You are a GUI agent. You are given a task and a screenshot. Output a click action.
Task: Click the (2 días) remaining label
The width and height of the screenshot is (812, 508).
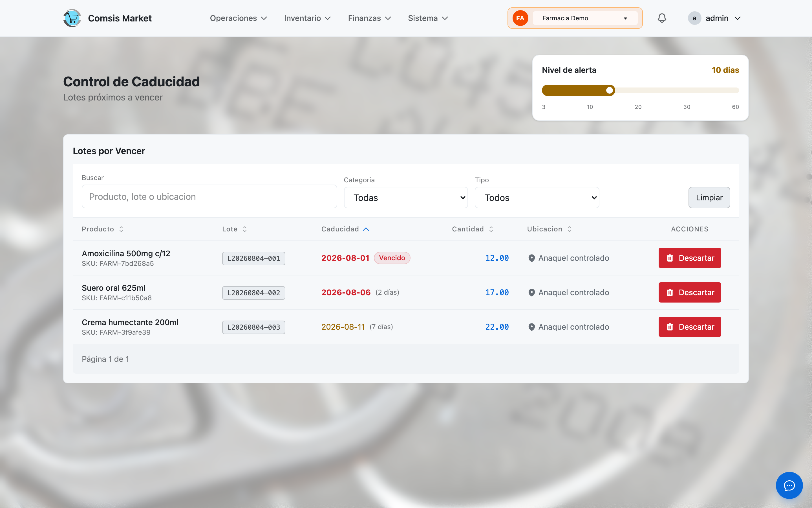point(387,292)
